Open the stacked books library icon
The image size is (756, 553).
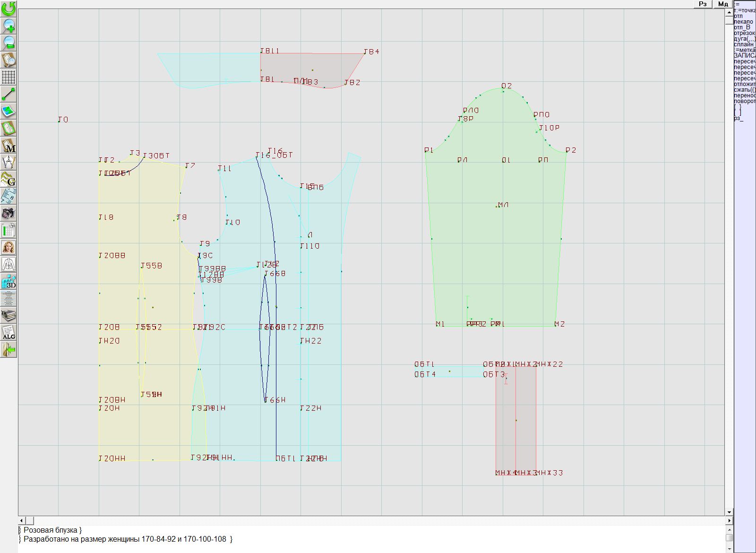pyautogui.click(x=9, y=315)
